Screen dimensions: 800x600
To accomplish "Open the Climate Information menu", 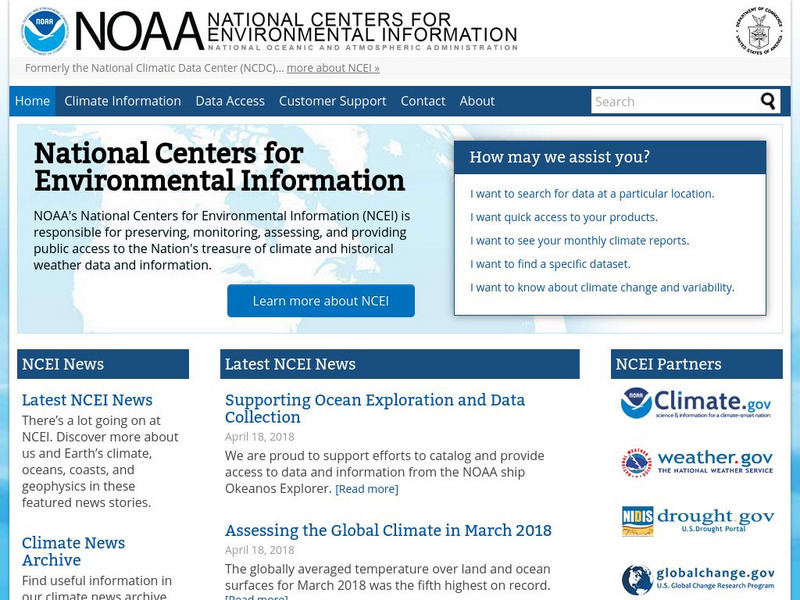I will 122,101.
